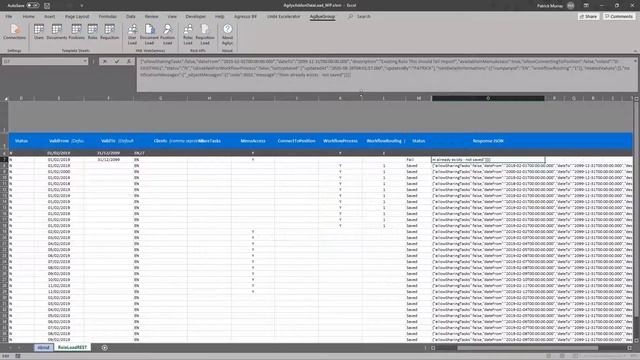Switch to the Help tab
Viewport: 640px width, 360px height.
220,16
